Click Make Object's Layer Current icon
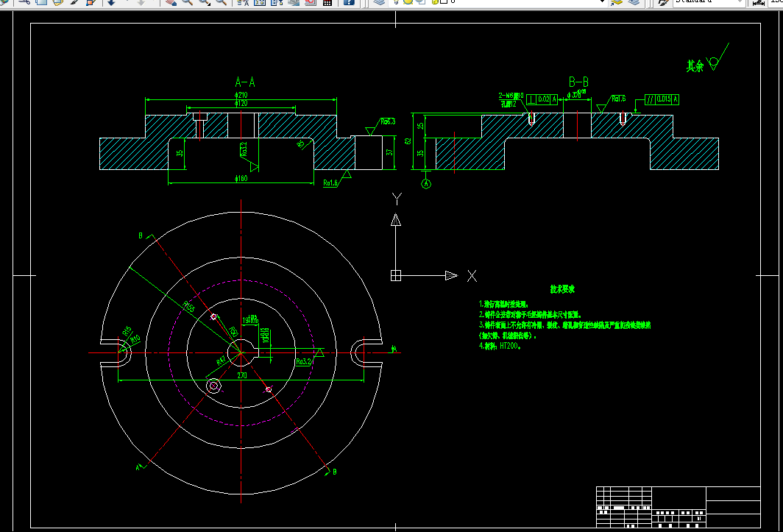The image size is (783, 532). click(617, 2)
